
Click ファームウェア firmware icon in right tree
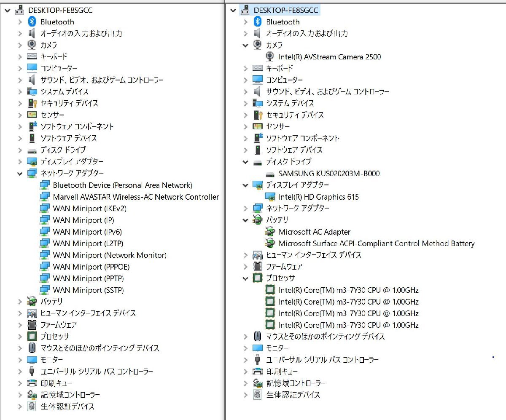(x=258, y=267)
